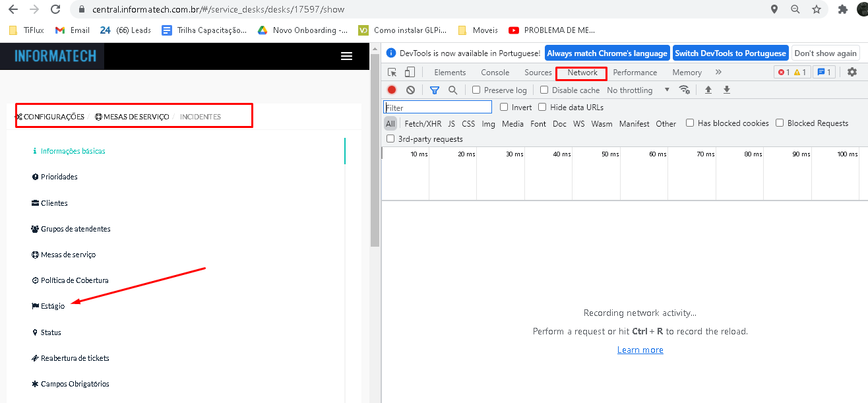Image resolution: width=868 pixels, height=403 pixels.
Task: Open the hamburger menu in Informatech header
Action: pos(346,57)
